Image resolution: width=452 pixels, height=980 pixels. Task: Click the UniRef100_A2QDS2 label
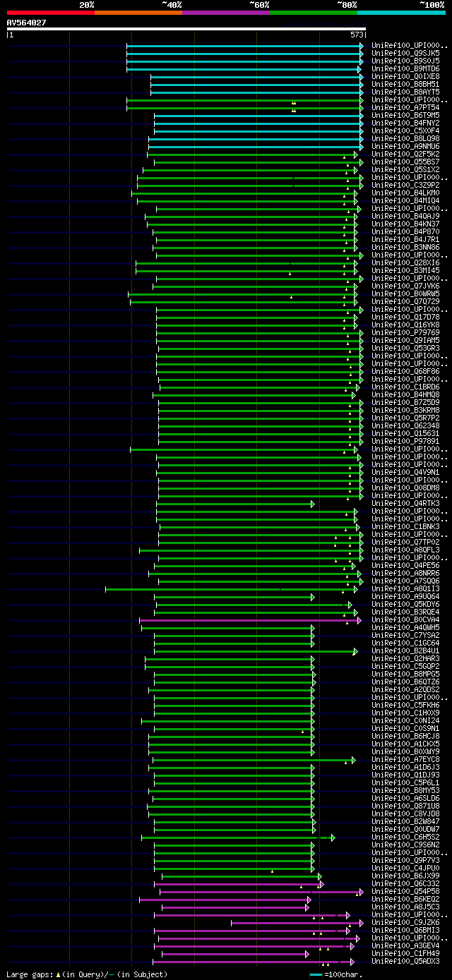[406, 689]
